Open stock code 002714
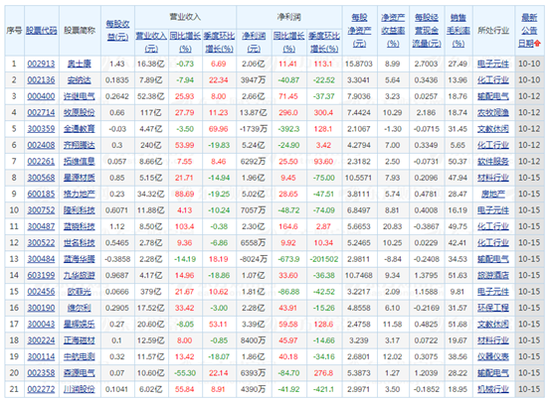The width and height of the screenshot is (550, 401). point(41,113)
